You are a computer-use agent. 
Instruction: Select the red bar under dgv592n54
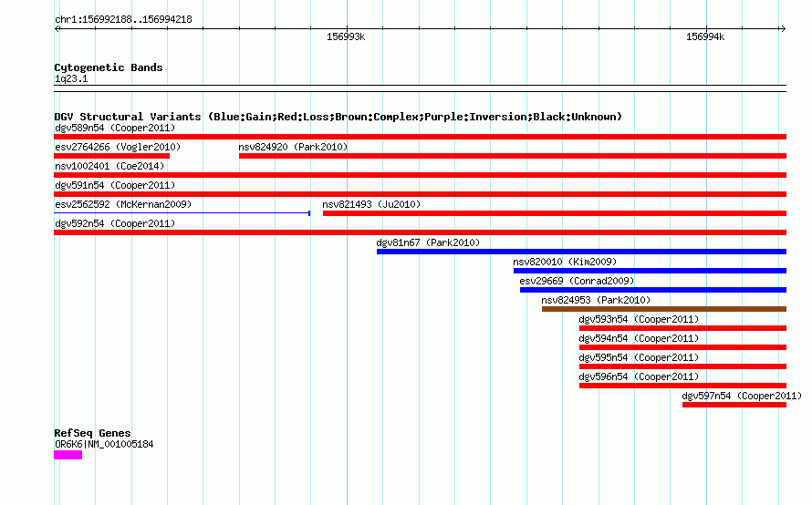pos(420,232)
